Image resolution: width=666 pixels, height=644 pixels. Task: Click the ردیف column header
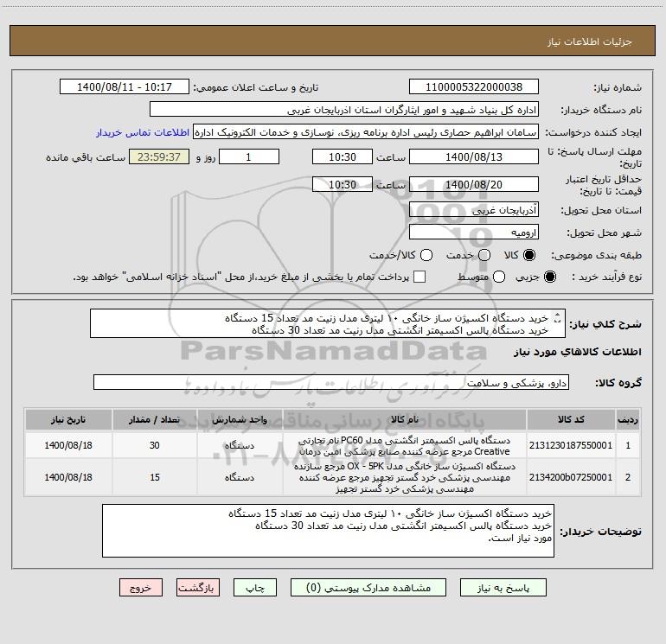tap(628, 420)
